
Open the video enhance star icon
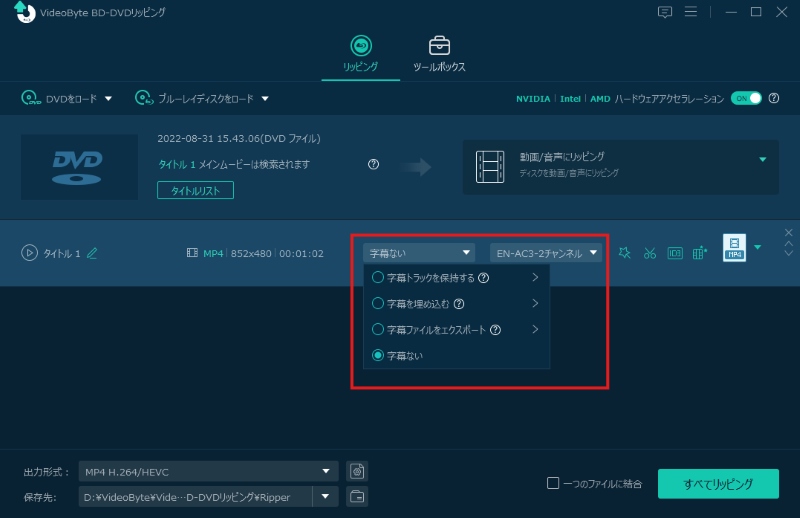click(x=625, y=253)
